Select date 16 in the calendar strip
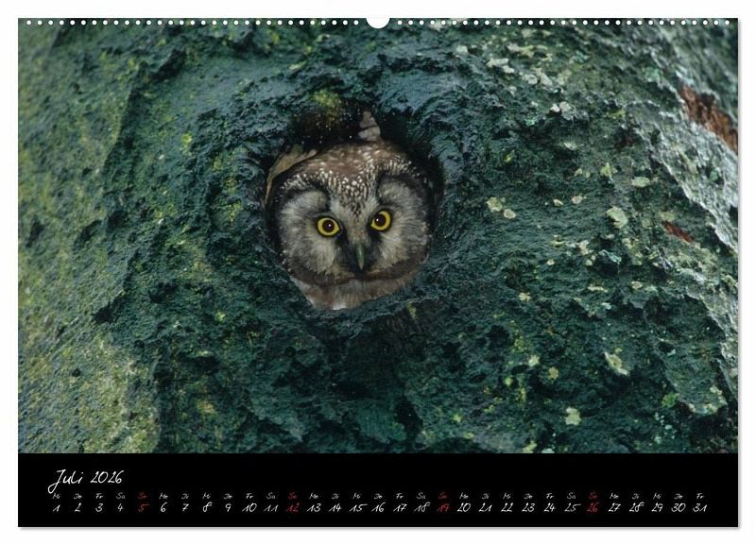Image resolution: width=756 pixels, height=545 pixels. 379,507
